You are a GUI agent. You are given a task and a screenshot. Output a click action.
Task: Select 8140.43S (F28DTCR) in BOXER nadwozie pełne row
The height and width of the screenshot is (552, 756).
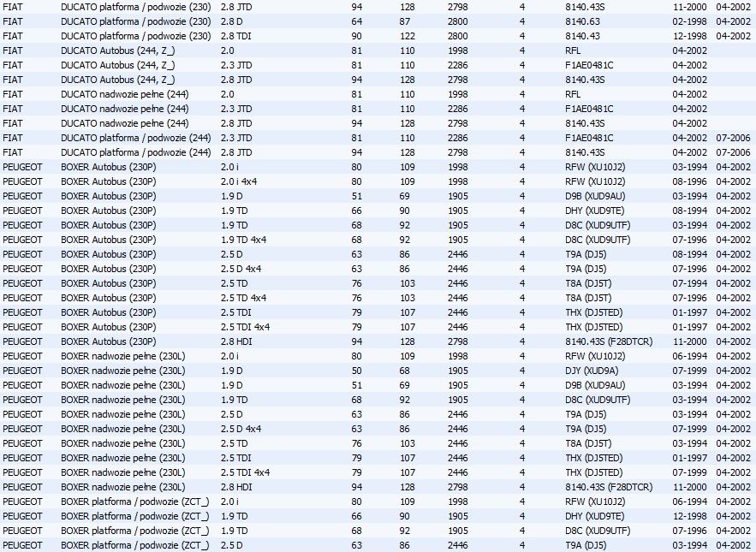pos(609,487)
